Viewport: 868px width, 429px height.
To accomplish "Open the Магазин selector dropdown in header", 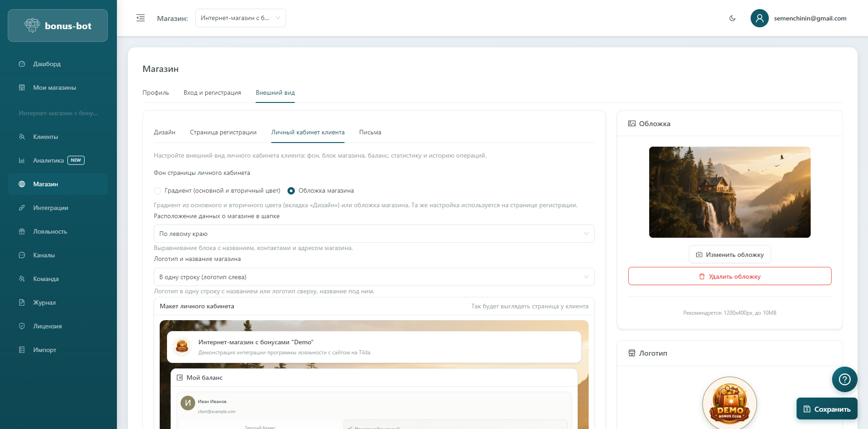I will tap(240, 18).
